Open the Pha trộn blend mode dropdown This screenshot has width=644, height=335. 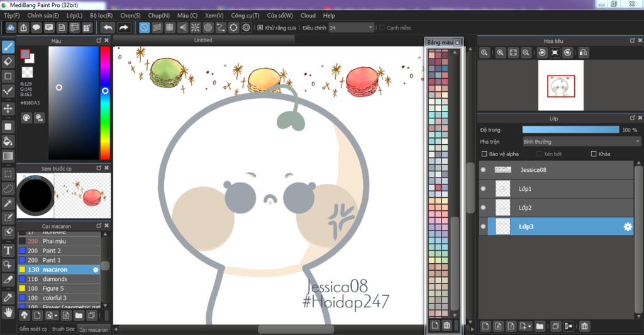tap(582, 142)
